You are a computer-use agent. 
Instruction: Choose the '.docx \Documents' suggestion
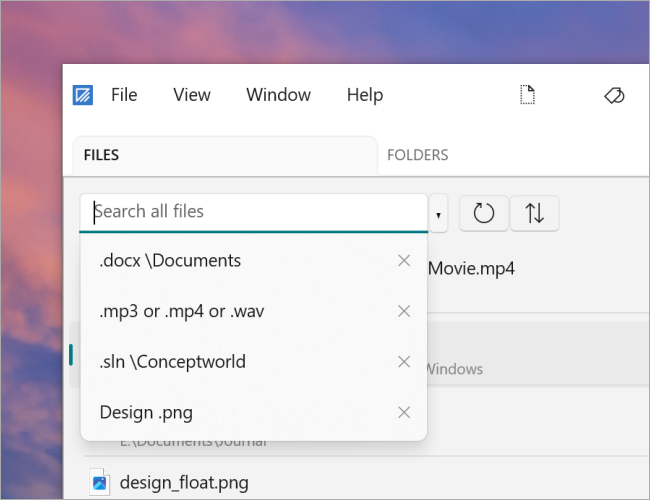point(170,261)
